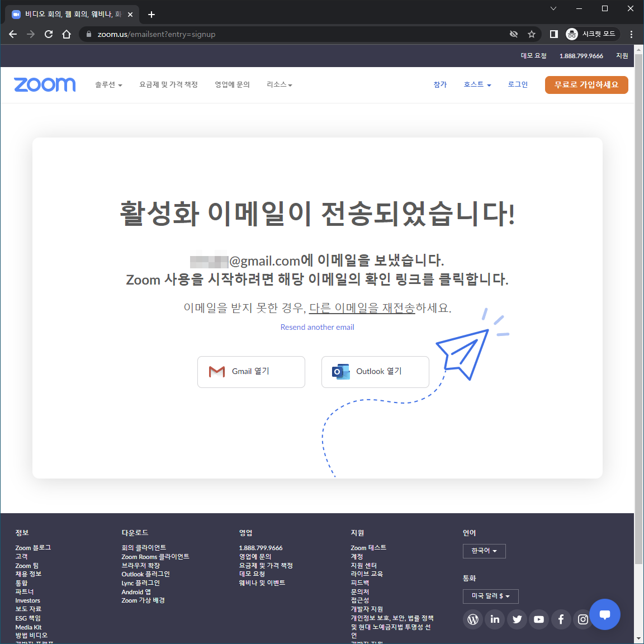This screenshot has height=644, width=644.
Task: Open Chrome three-dot menu
Action: (631, 34)
